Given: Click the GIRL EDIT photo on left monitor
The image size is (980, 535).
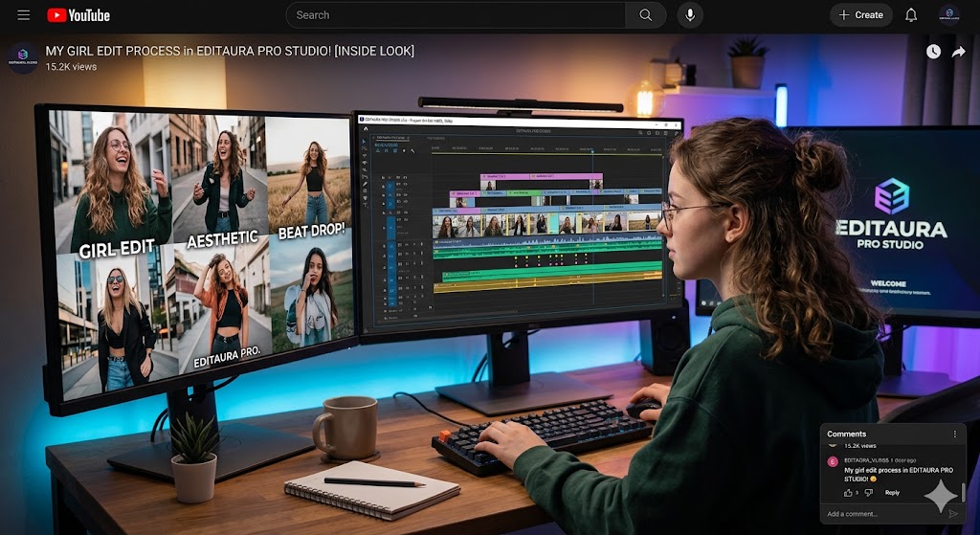Looking at the screenshot, I should point(111,181).
